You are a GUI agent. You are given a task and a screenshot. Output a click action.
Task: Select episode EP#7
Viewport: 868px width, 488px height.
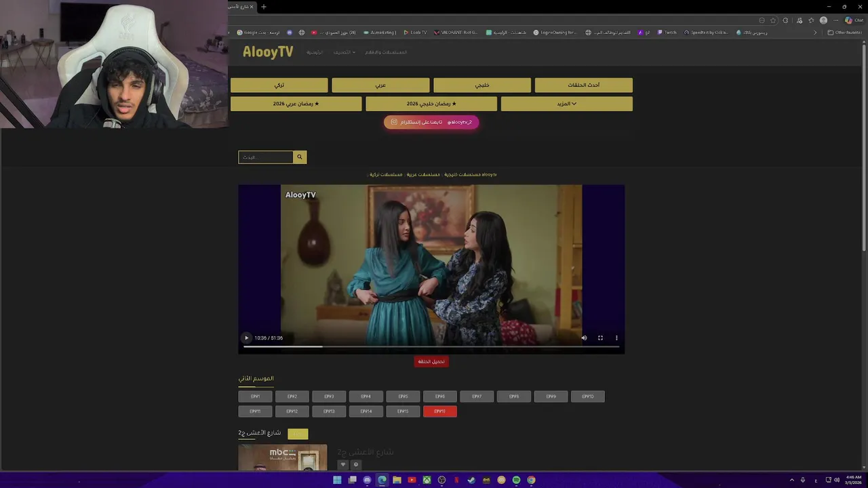(477, 396)
